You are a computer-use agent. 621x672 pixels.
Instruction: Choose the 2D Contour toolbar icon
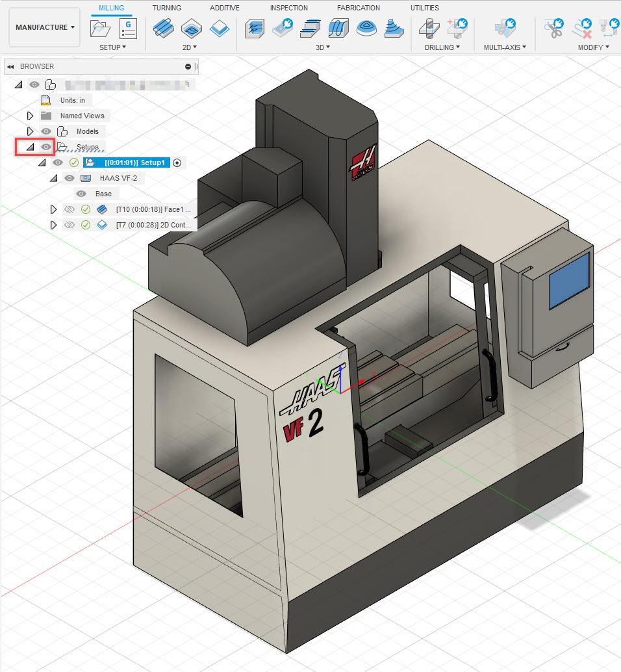pyautogui.click(x=220, y=29)
